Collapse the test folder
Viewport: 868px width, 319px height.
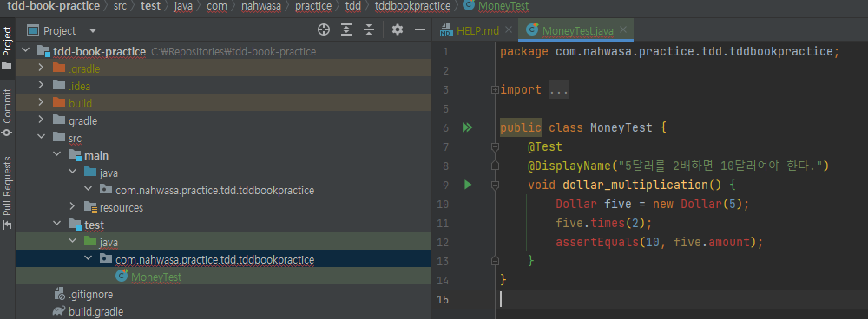(x=56, y=225)
